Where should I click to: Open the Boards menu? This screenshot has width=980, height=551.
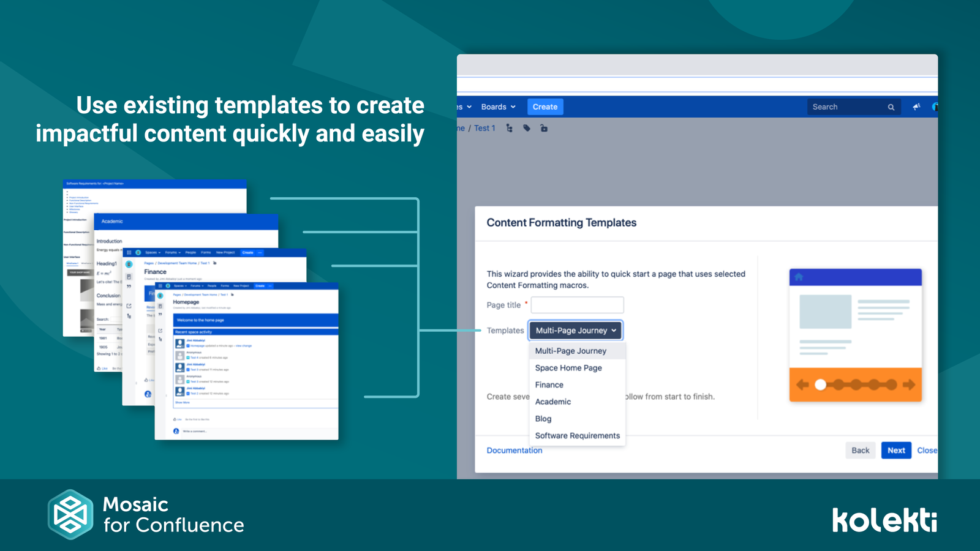(x=498, y=107)
